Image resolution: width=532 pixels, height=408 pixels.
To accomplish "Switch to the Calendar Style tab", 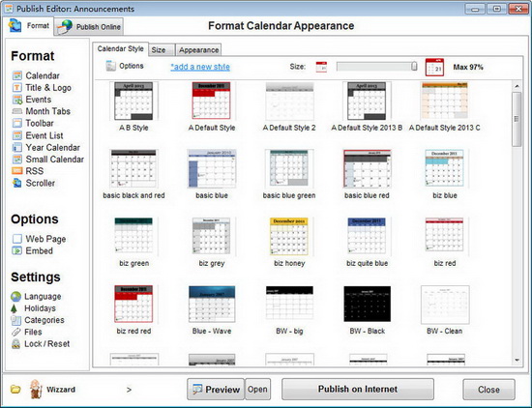I will [121, 49].
